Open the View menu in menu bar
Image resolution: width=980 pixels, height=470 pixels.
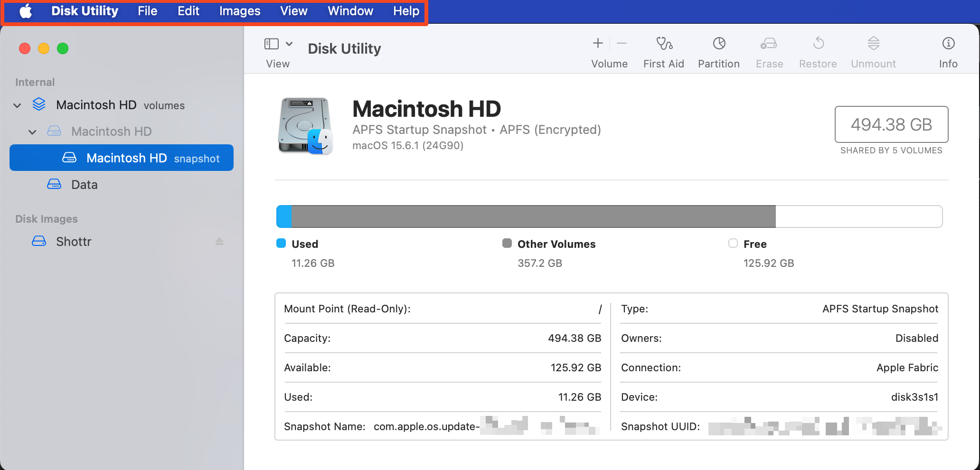tap(294, 11)
